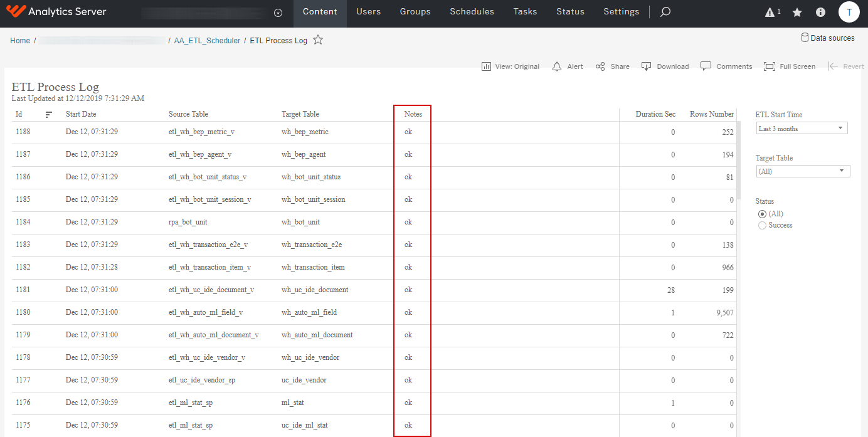The image size is (868, 437).
Task: Switch to the Users tab
Action: 369,12
